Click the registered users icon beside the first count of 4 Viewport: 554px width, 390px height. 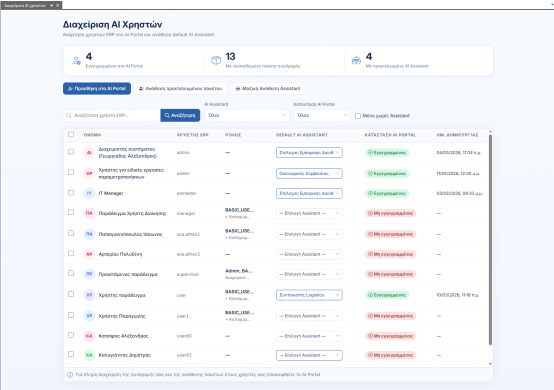[76, 61]
